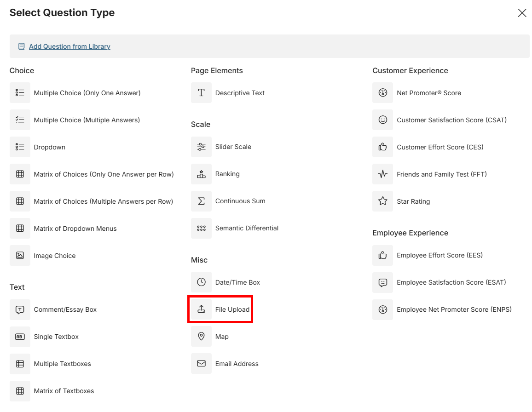Pick the Dropdown label

point(50,147)
